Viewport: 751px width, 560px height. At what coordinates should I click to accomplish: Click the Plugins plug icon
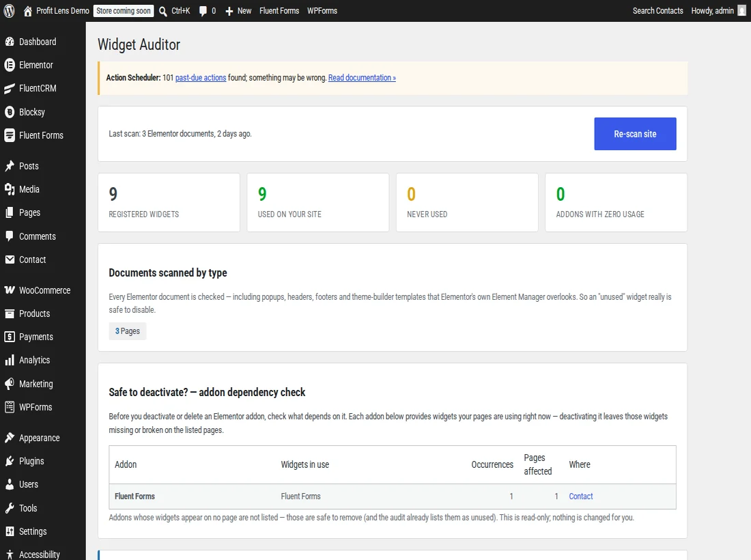(x=10, y=461)
